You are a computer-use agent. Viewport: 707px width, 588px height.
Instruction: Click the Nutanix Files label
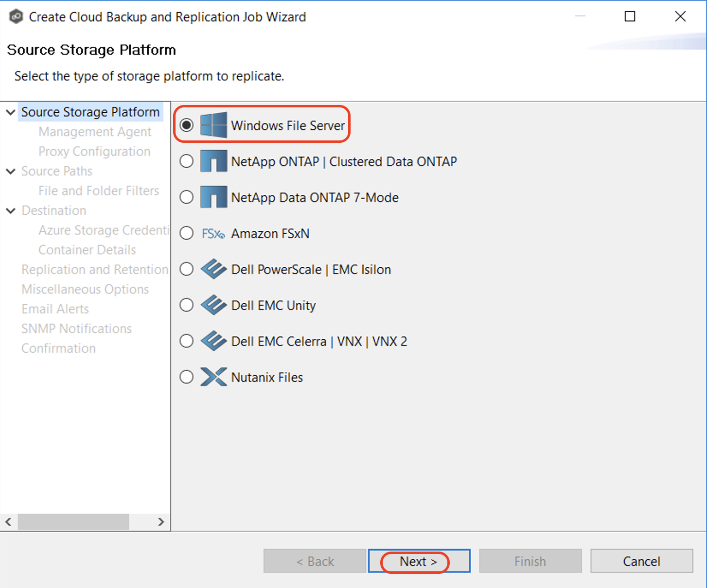(x=267, y=377)
